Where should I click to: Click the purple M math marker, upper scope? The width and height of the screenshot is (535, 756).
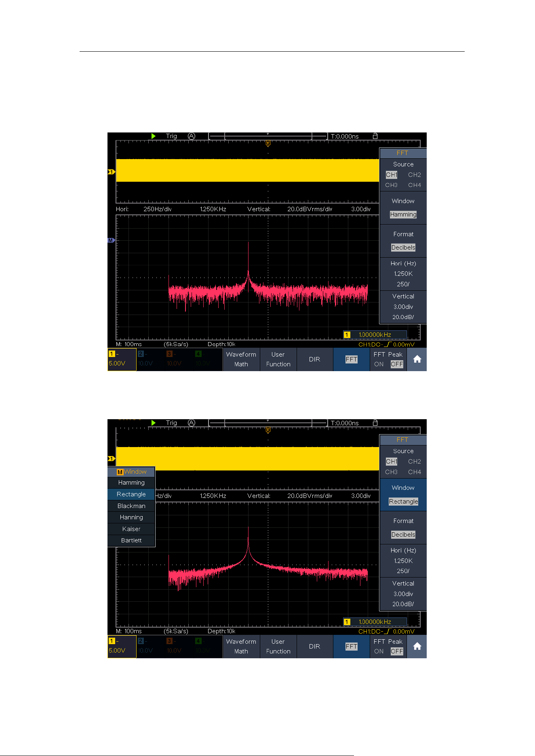tap(111, 240)
